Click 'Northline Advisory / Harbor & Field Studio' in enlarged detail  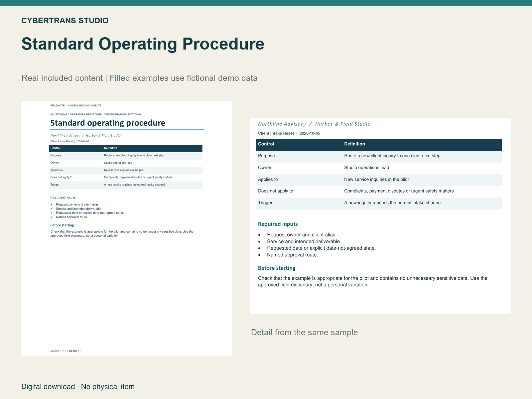[x=314, y=124]
